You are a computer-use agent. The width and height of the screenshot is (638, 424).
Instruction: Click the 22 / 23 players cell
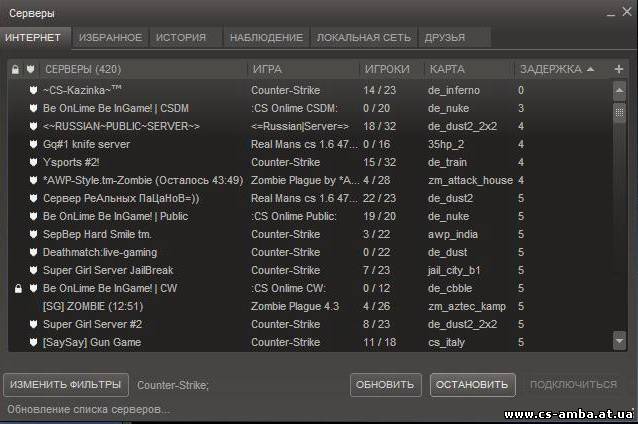(380, 198)
